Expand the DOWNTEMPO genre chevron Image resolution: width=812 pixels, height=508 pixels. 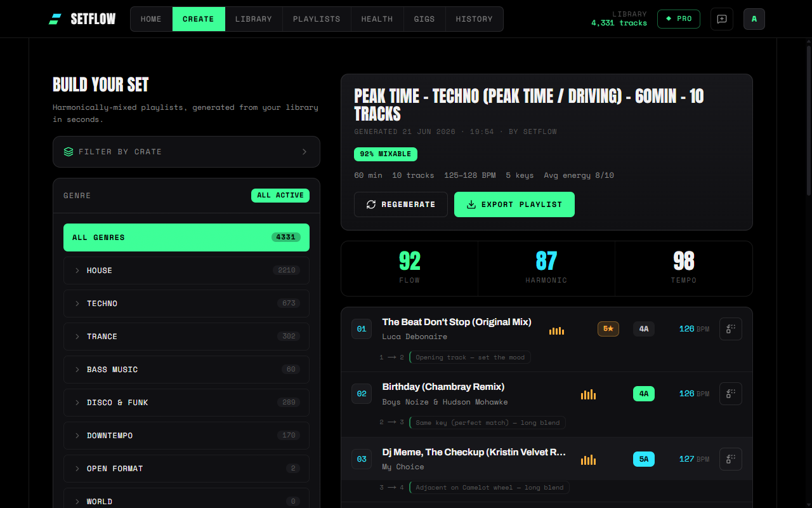click(77, 436)
